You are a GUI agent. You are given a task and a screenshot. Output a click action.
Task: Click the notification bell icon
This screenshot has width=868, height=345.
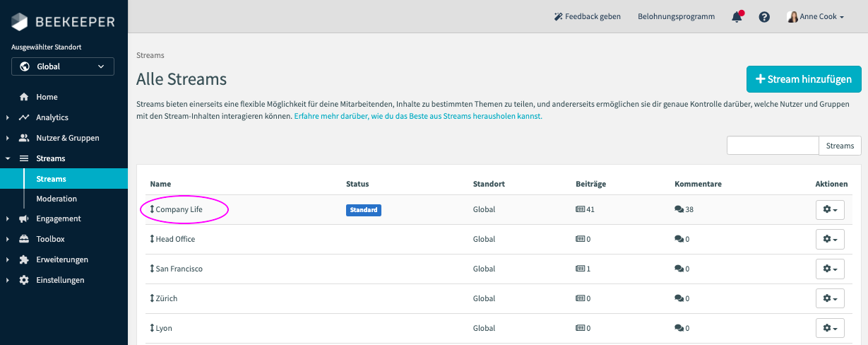point(737,17)
